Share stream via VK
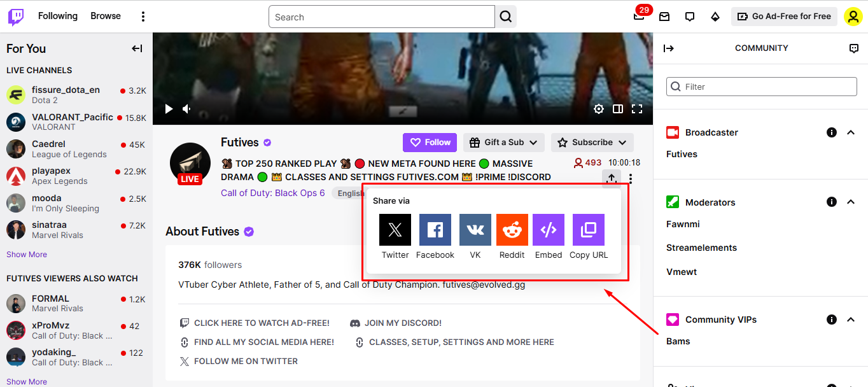 pyautogui.click(x=475, y=237)
